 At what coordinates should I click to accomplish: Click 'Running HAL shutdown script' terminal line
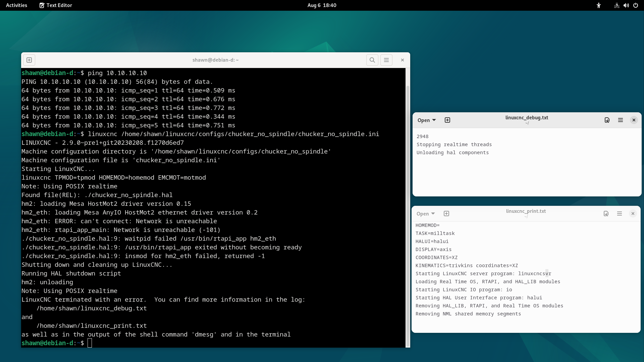click(71, 274)
